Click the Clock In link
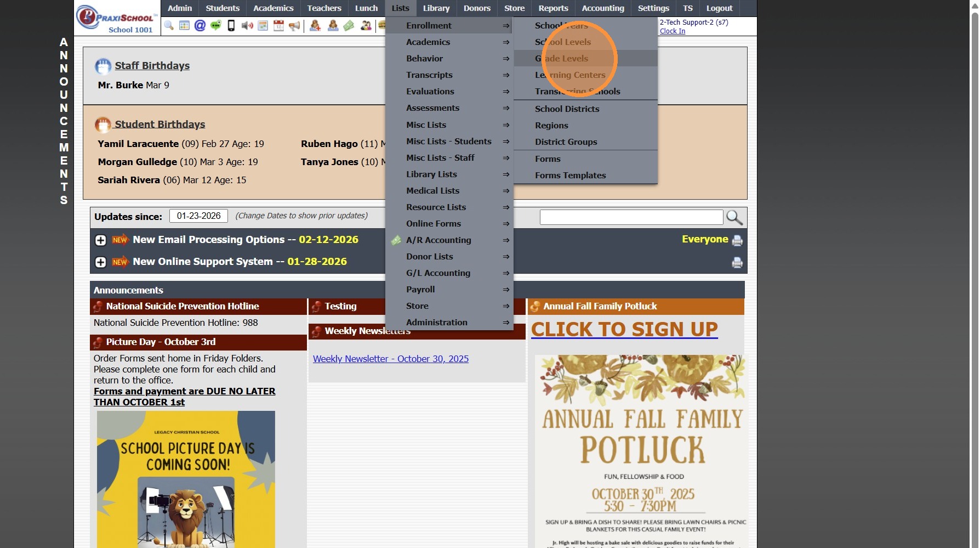Screen dimensions: 980x548 pyautogui.click(x=673, y=31)
